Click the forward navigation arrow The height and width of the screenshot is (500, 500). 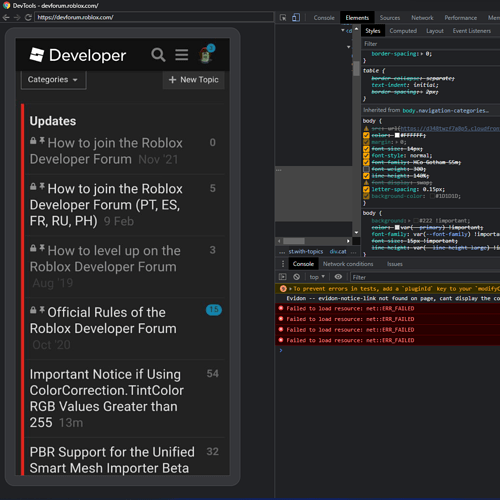[17, 17]
